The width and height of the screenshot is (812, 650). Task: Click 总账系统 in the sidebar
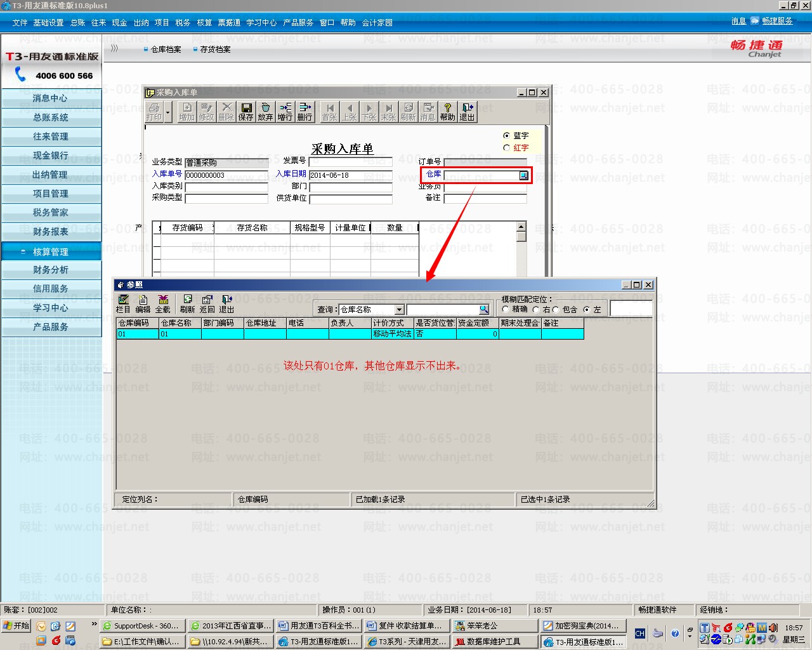(51, 117)
